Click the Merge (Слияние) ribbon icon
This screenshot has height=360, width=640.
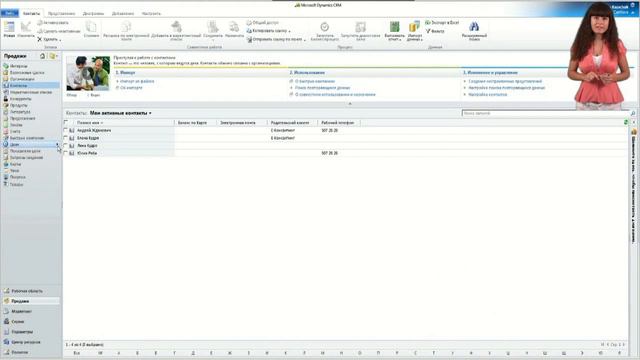(91, 27)
